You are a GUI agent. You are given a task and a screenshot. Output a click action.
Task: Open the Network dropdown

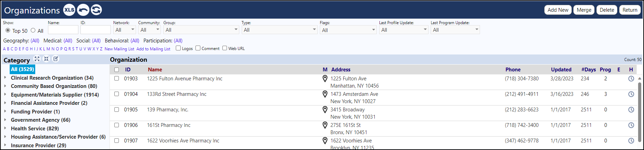pos(124,30)
